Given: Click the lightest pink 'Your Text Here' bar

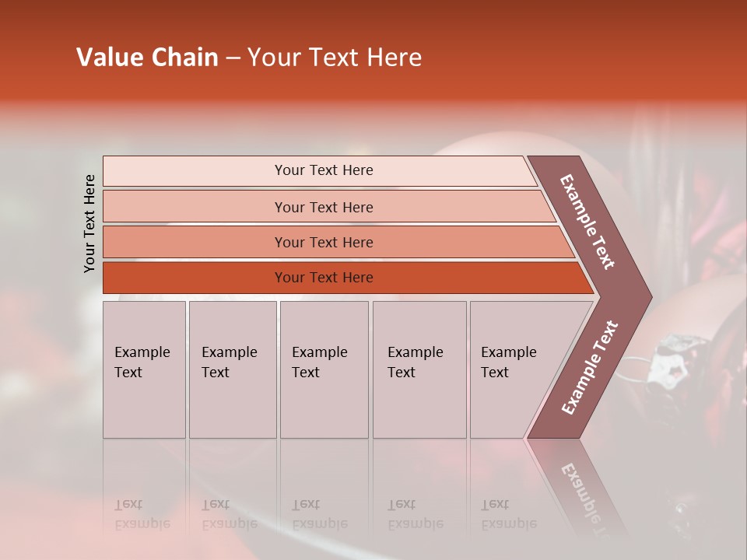Looking at the screenshot, I should tap(320, 171).
